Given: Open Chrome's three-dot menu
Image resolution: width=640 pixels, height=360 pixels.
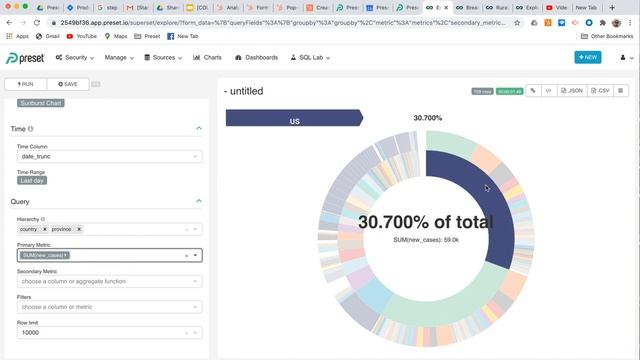Looking at the screenshot, I should click(x=630, y=23).
